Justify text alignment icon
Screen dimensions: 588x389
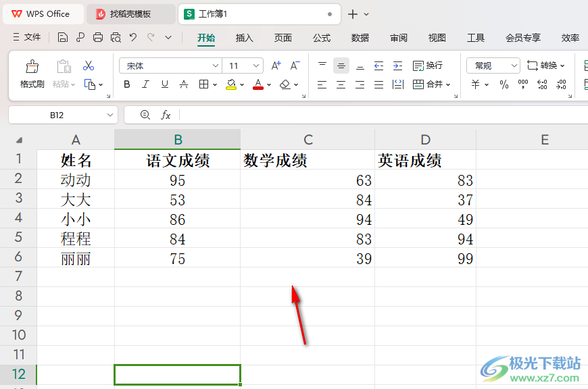tap(378, 84)
